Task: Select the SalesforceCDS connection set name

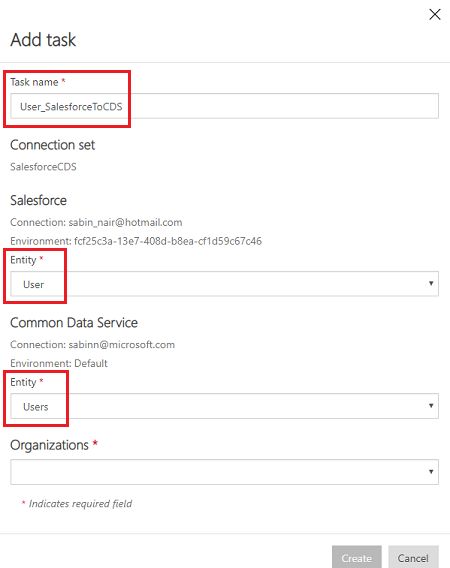Action: pos(43,167)
